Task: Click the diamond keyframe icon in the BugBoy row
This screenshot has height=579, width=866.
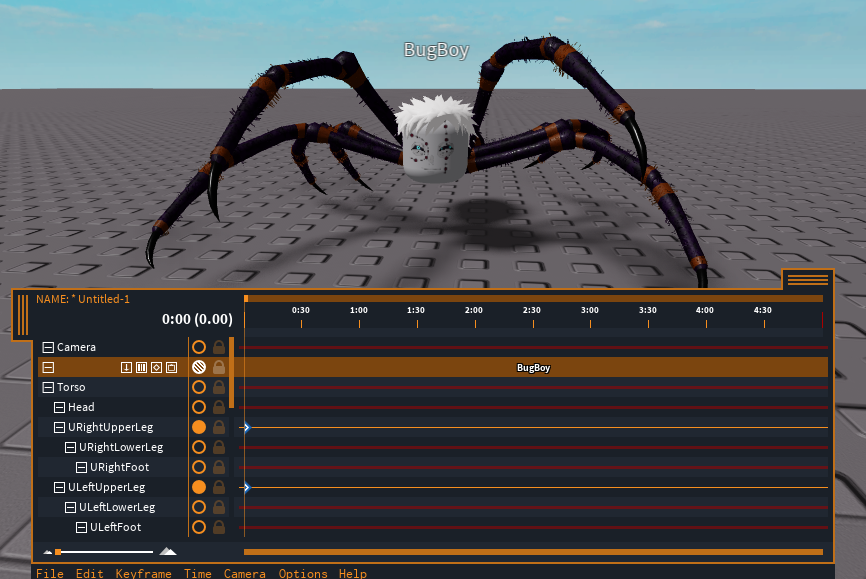Action: click(x=156, y=367)
